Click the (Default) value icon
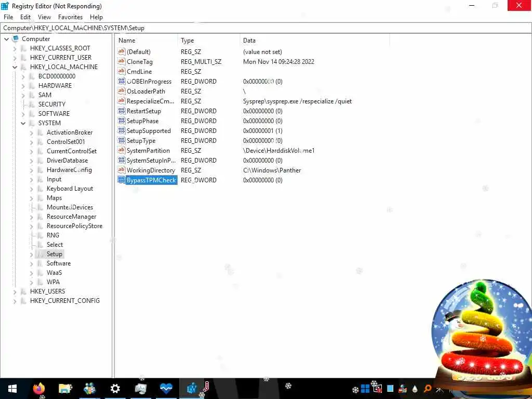Image resolution: width=532 pixels, height=399 pixels. pyautogui.click(x=122, y=51)
